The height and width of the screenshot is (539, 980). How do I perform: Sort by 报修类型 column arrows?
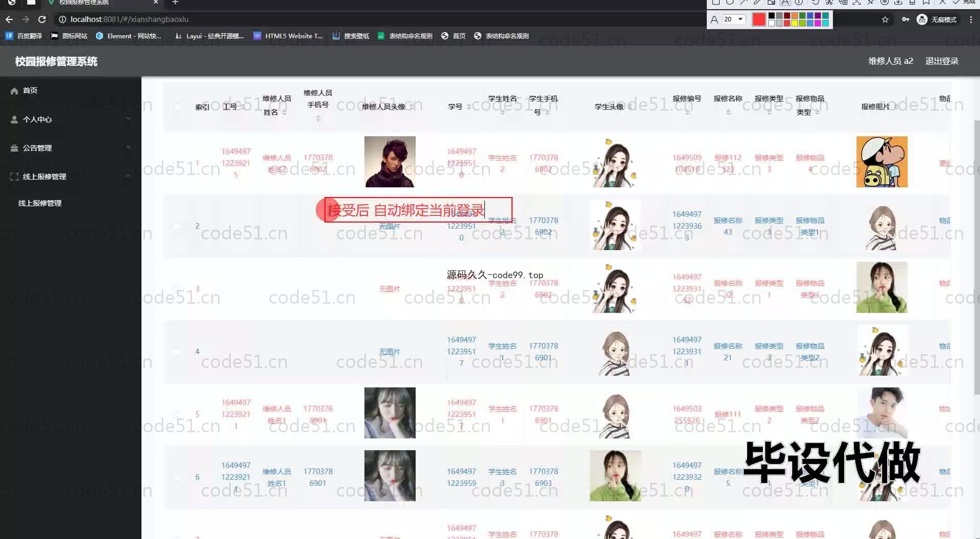[x=769, y=112]
